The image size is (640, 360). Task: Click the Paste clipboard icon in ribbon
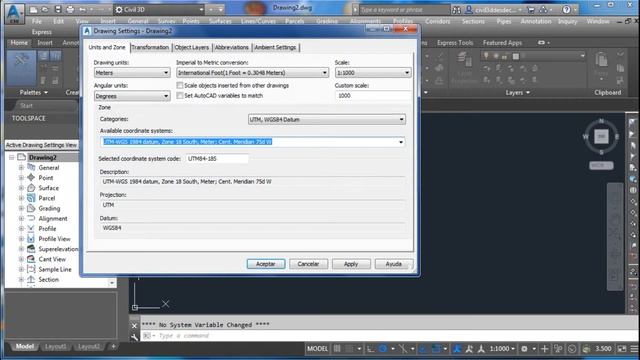point(601,61)
